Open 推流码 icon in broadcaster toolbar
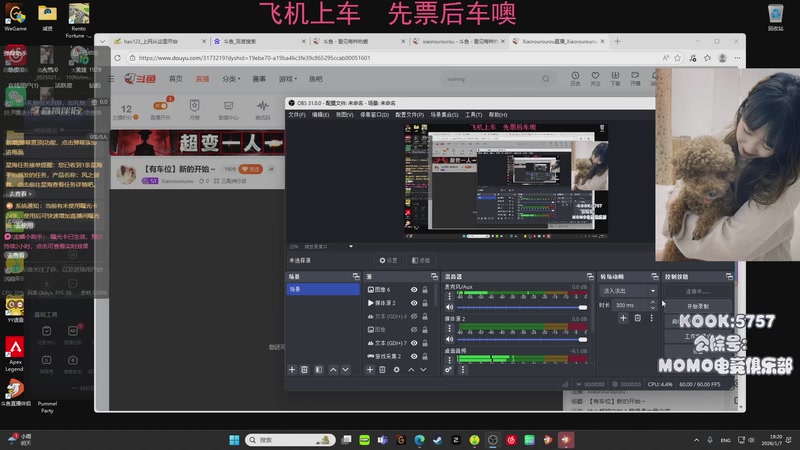Viewport: 800px width, 450px height. pos(263,109)
